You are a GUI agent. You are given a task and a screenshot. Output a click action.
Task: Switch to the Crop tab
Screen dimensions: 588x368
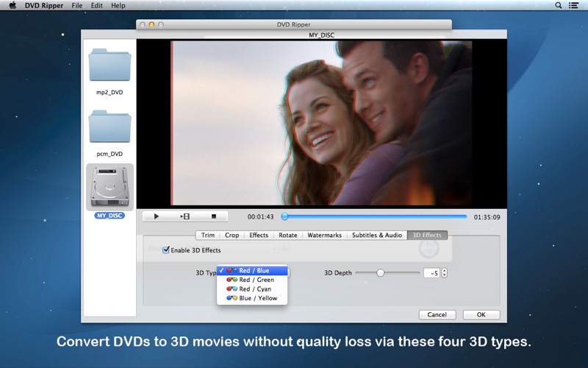tap(232, 235)
